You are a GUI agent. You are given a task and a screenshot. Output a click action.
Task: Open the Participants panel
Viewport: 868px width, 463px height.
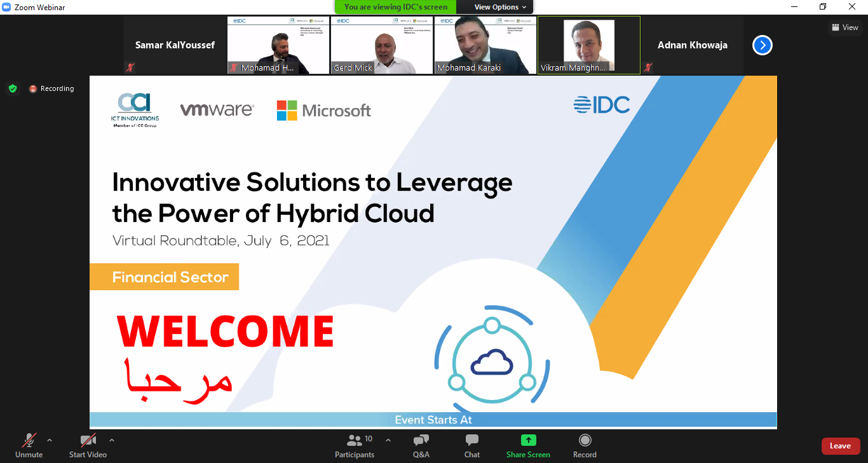pos(355,445)
